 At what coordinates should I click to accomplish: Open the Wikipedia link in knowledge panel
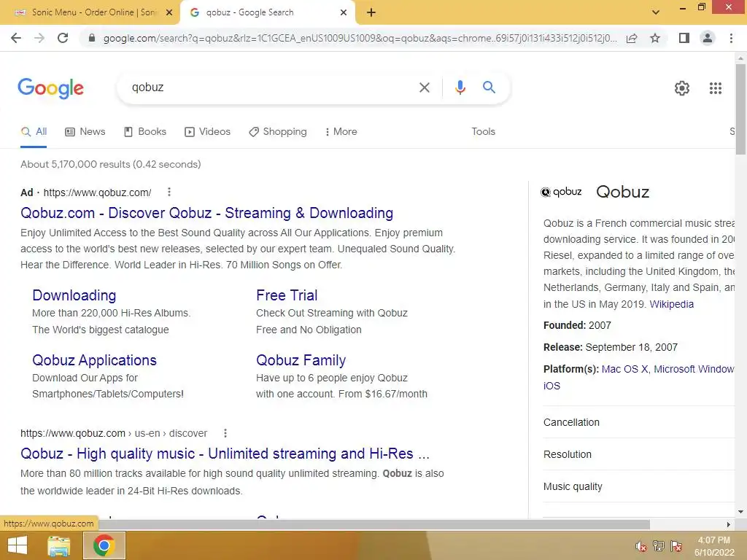(x=671, y=304)
